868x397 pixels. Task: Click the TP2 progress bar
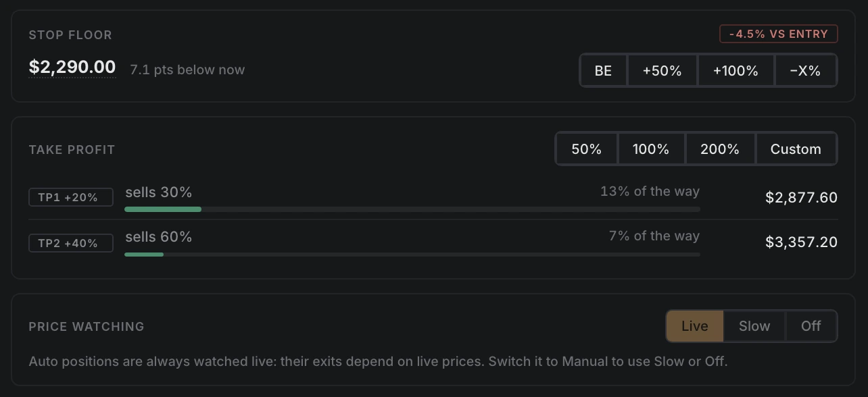pyautogui.click(x=412, y=255)
